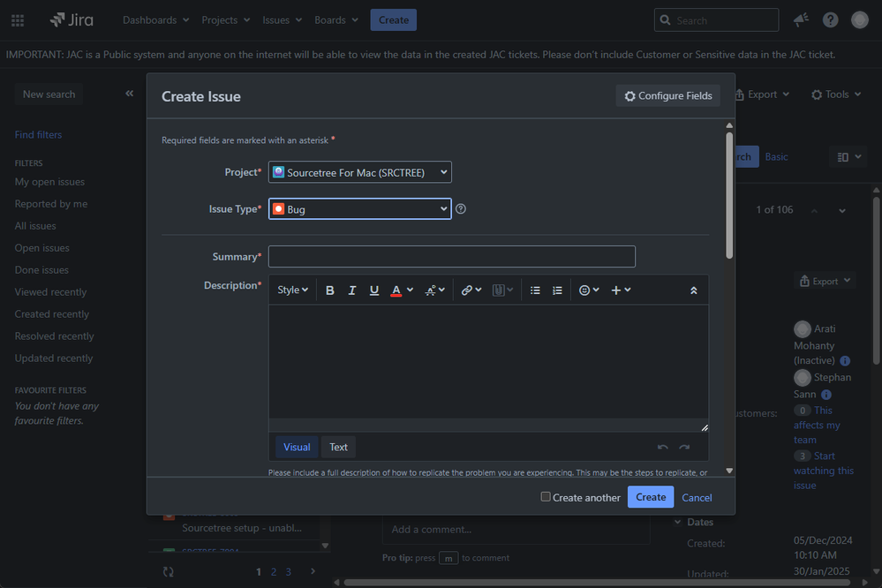
Task: Apply bold formatting in Description
Action: coord(330,290)
